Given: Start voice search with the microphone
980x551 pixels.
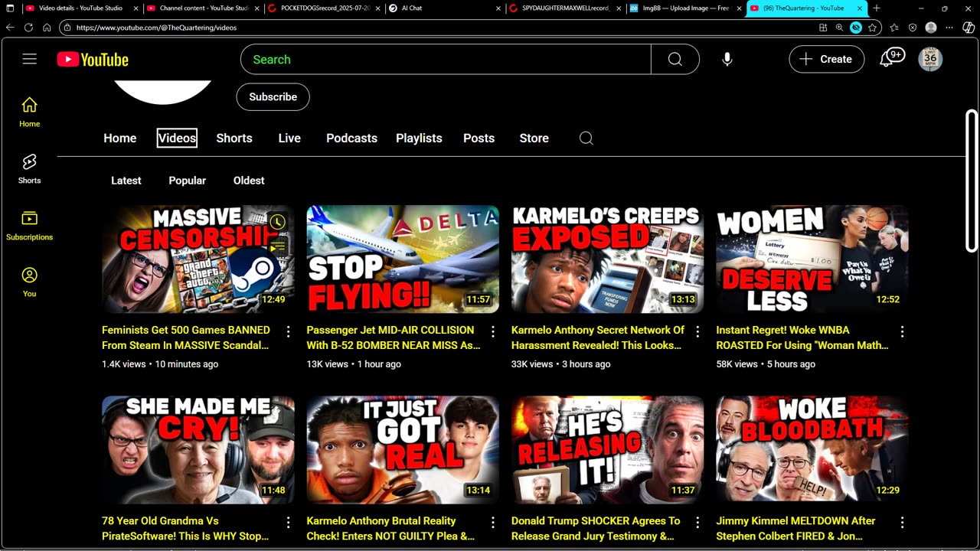Looking at the screenshot, I should 727,59.
